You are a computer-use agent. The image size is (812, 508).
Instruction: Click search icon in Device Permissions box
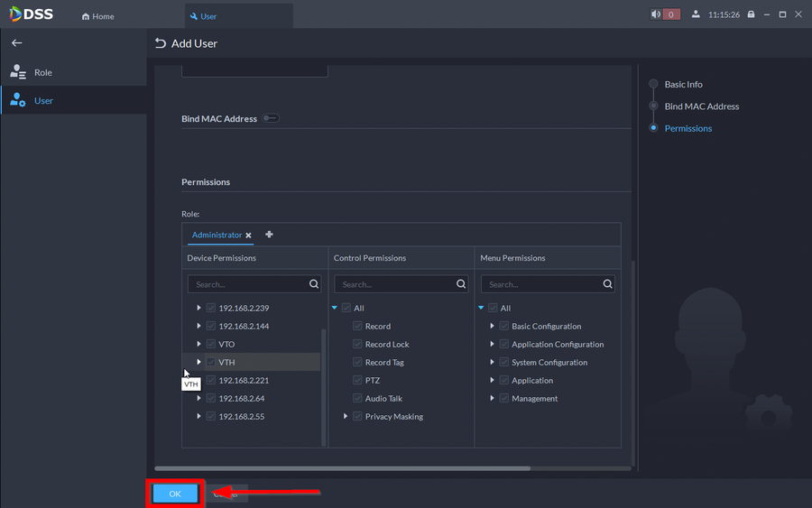tap(314, 284)
